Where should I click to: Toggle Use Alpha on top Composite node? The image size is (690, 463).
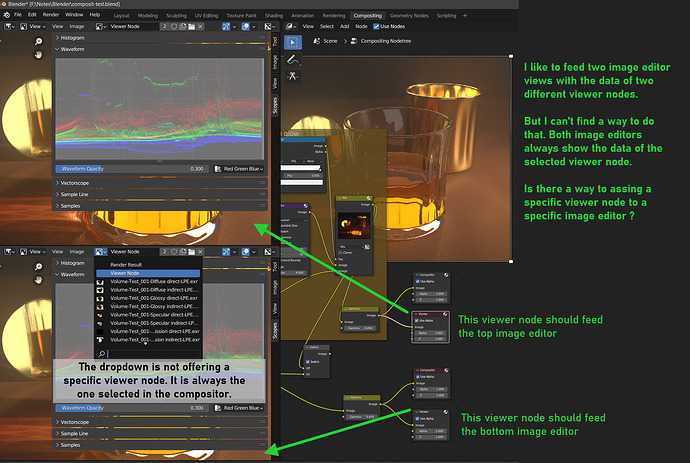pos(417,281)
